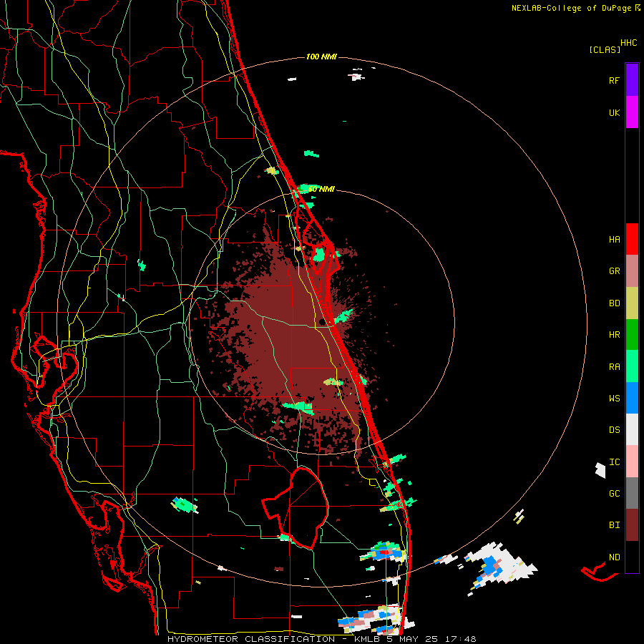This screenshot has height=644, width=644.
Task: Click the GR legend label
Action: (x=614, y=271)
